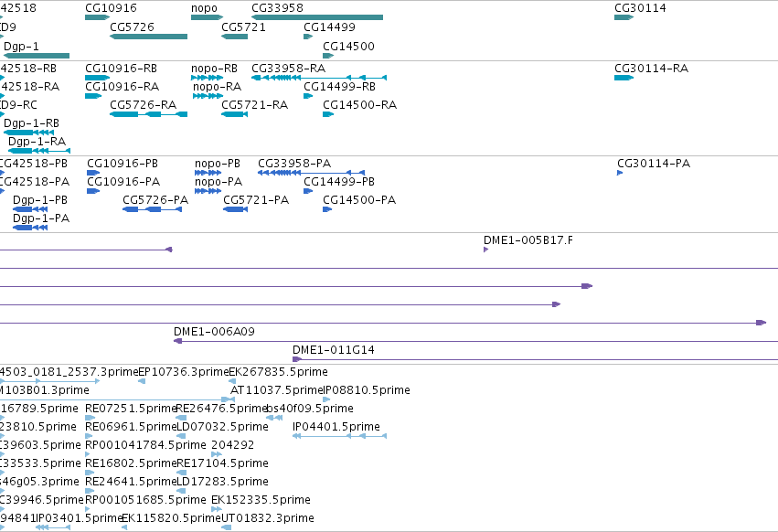Select the DME1-006A09 clone
The width and height of the screenshot is (778, 532).
(475, 341)
